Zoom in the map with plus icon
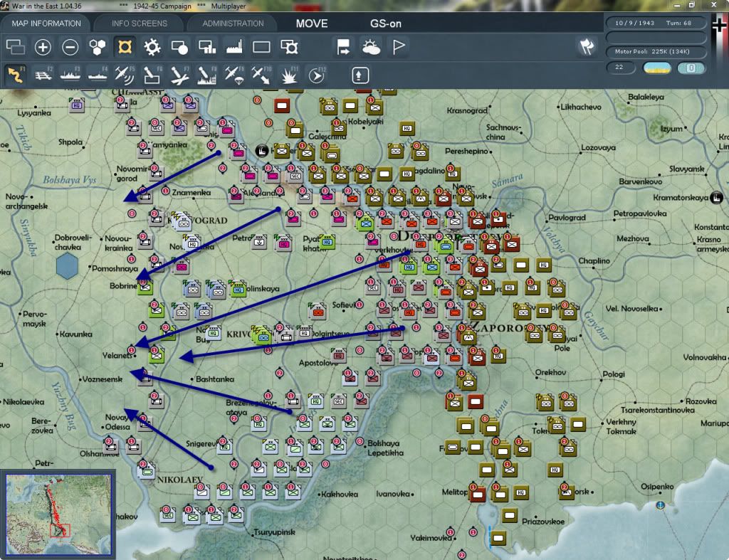Image resolution: width=729 pixels, height=560 pixels. [x=42, y=47]
